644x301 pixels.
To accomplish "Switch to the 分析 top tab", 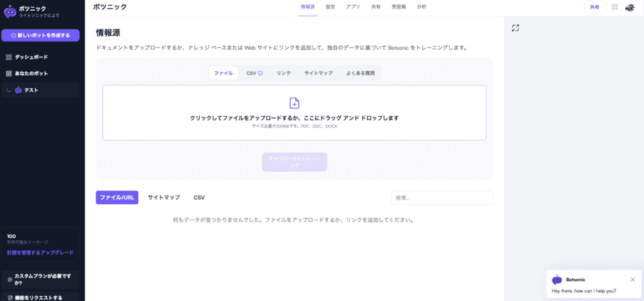I will pyautogui.click(x=421, y=7).
